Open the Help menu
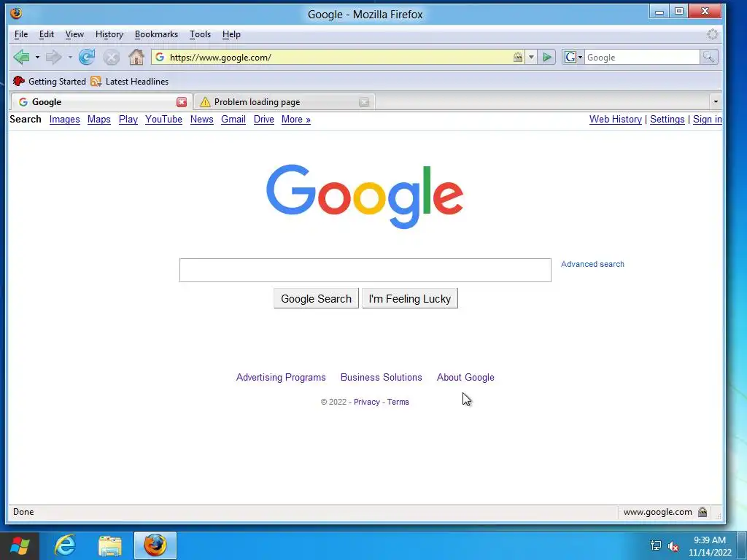This screenshot has height=560, width=747. 231,34
